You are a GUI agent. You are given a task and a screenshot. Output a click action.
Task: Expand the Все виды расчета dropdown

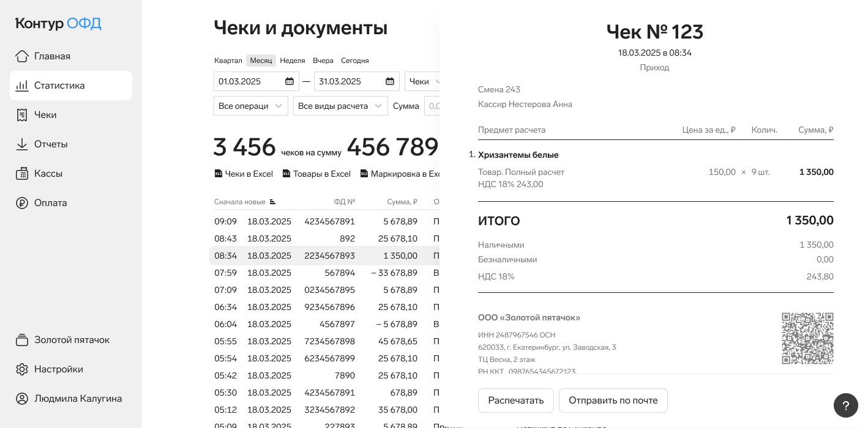340,106
